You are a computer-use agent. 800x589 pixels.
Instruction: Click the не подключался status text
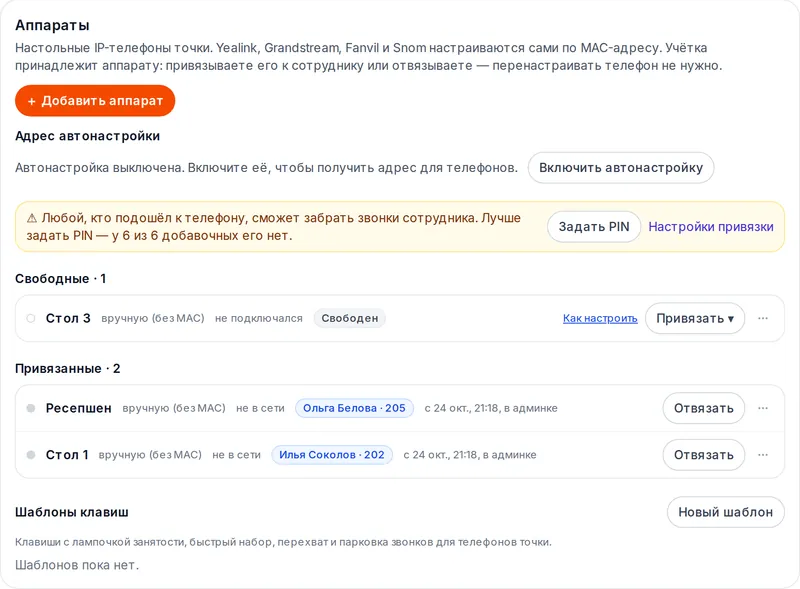coord(259,318)
